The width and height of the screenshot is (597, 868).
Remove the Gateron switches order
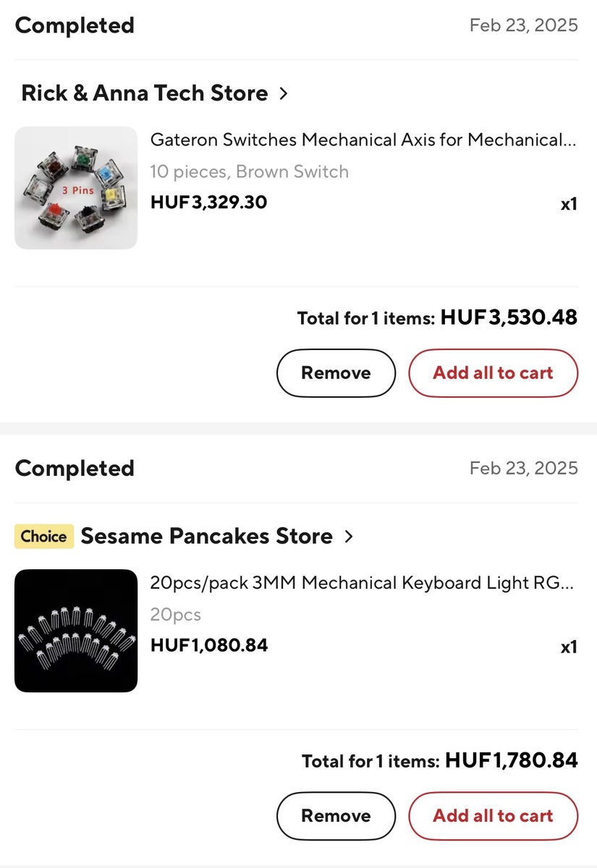click(336, 373)
